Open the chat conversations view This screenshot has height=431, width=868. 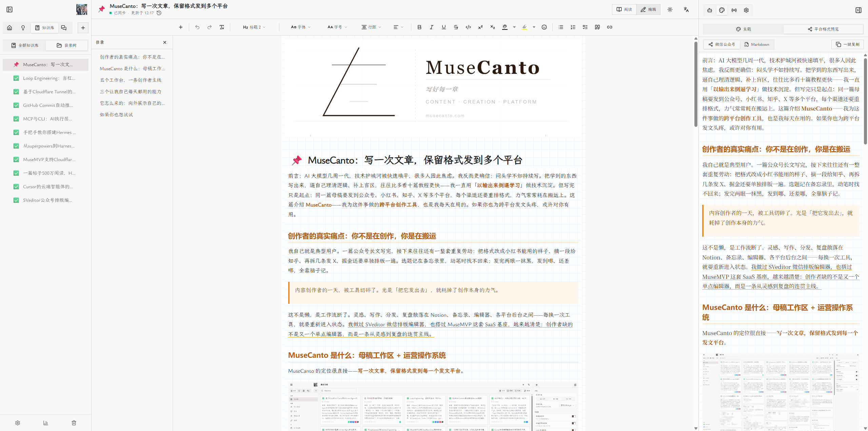[64, 28]
